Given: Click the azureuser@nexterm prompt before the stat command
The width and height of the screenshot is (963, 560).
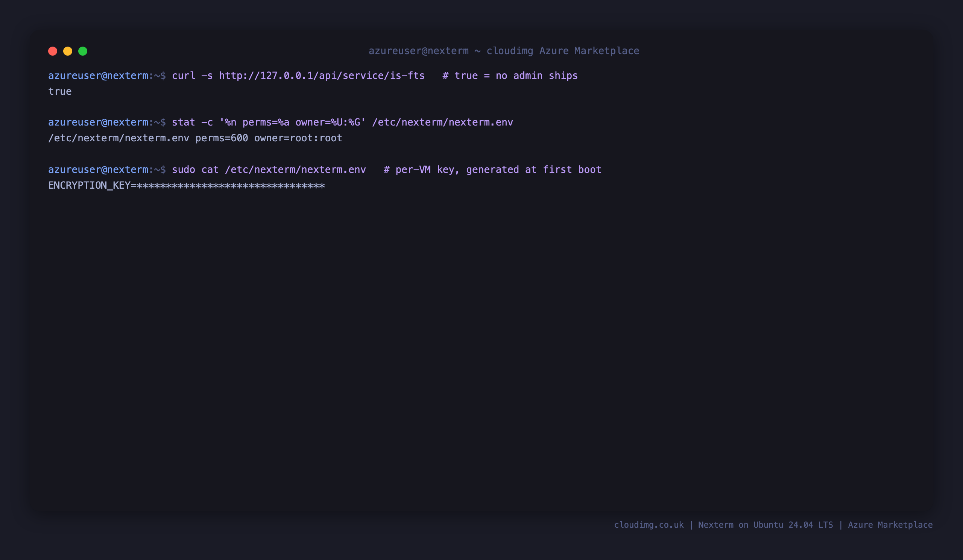Looking at the screenshot, I should [x=107, y=122].
